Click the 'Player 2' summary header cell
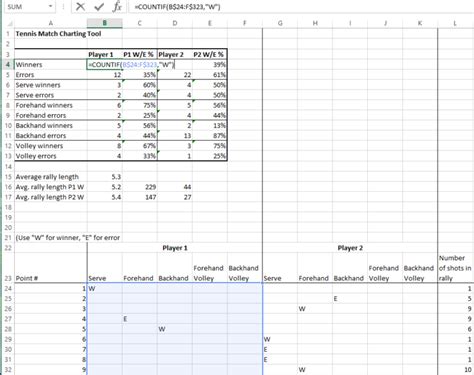 tap(175, 54)
